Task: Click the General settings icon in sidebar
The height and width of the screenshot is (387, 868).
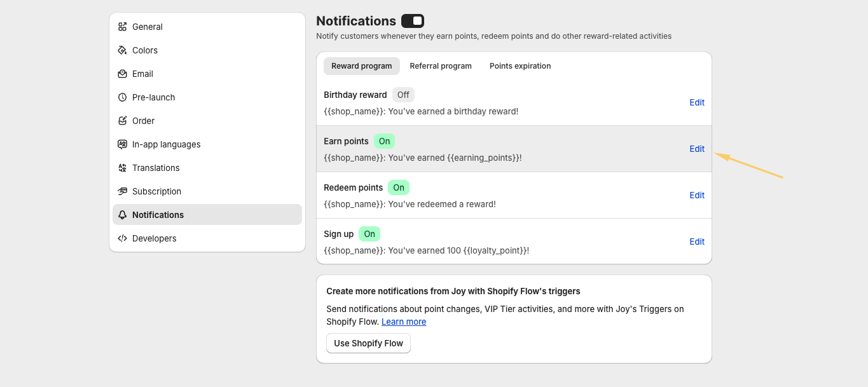Action: pos(123,27)
